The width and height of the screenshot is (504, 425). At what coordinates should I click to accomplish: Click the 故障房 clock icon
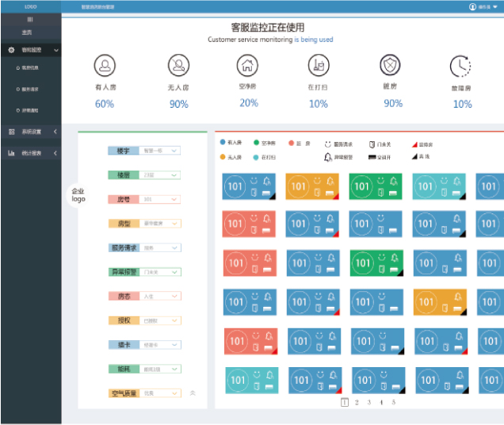[x=460, y=67]
